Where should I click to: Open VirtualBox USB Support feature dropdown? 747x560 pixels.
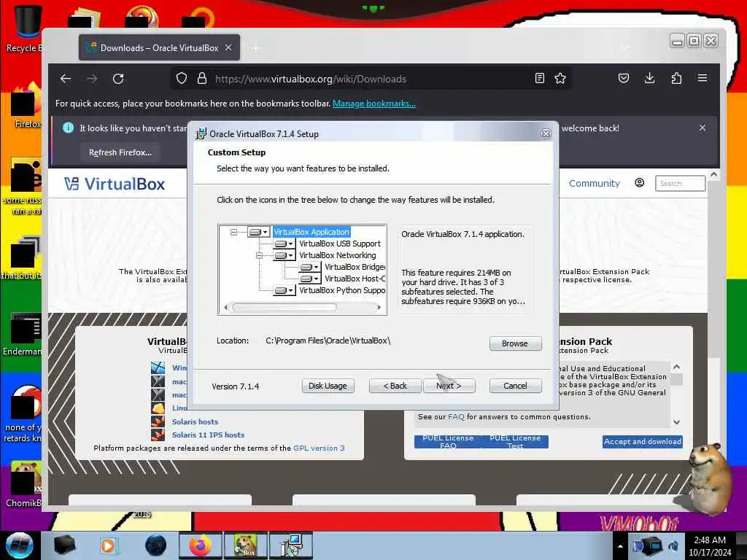coord(284,244)
